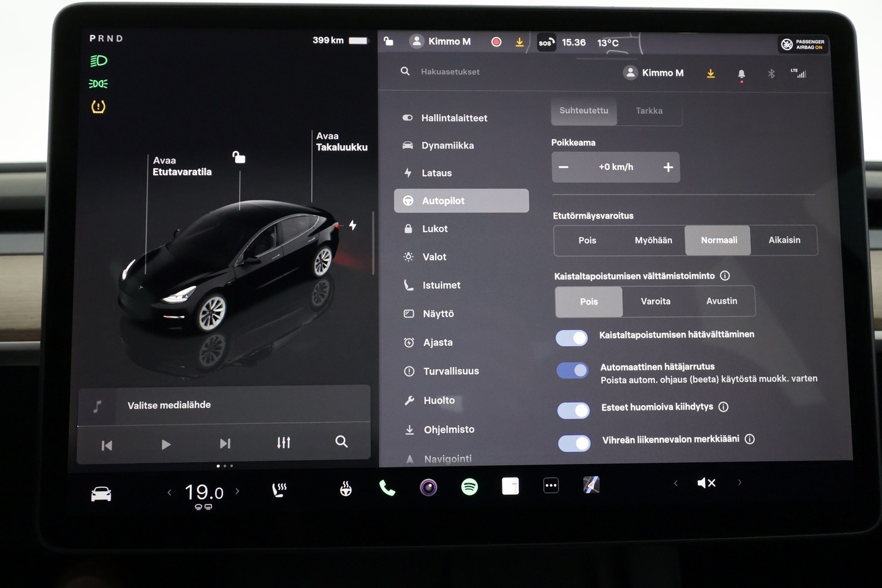This screenshot has height=588, width=882.
Task: Tap the unlock icon above the car
Action: point(239,157)
